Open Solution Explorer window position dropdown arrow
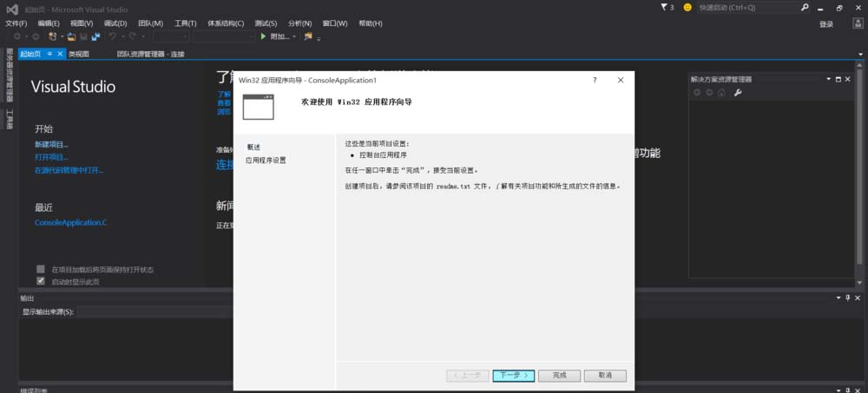Screen dimensions: 868x393 (x=829, y=79)
